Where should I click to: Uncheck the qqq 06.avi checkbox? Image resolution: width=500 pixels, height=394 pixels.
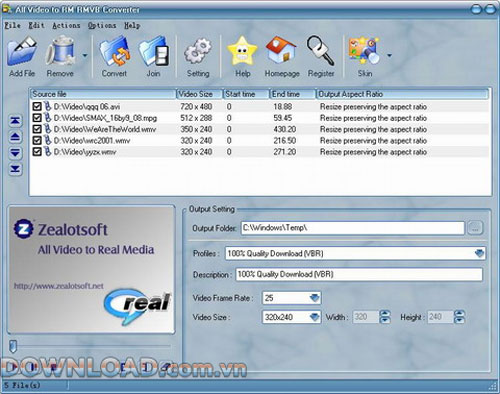click(x=37, y=107)
